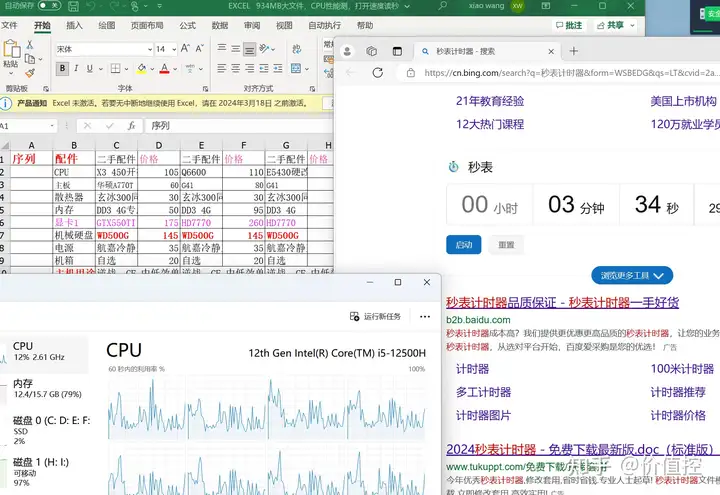Select the 秒表计时器 - 搜索 browser tab

tap(489, 51)
